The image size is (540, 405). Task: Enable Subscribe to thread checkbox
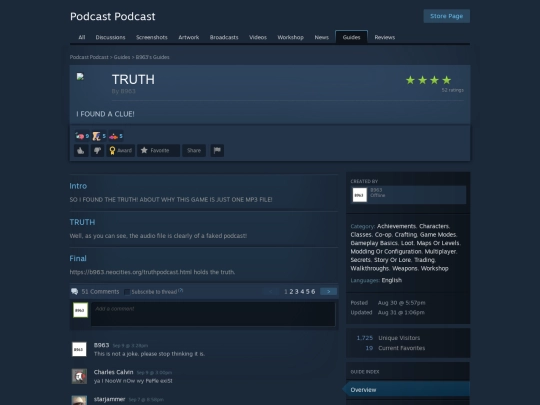(127, 292)
